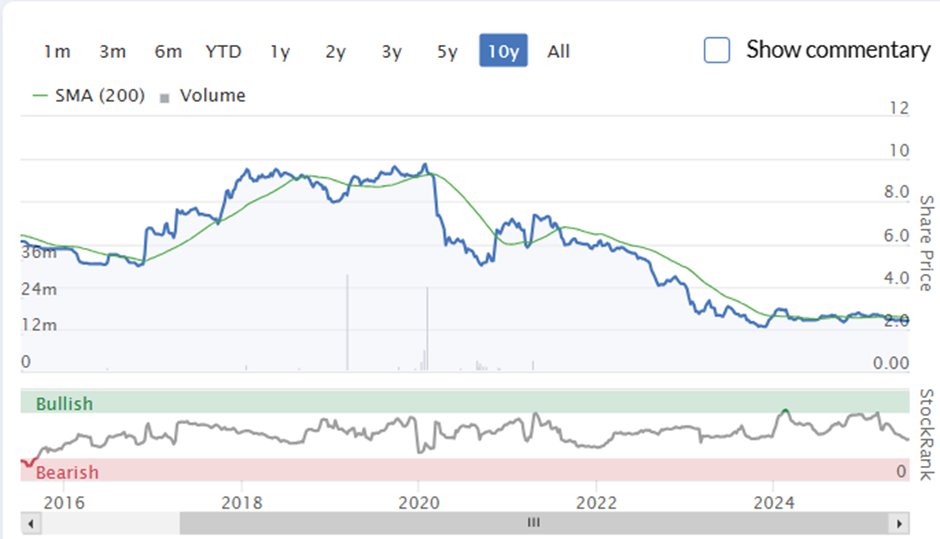Image resolution: width=940 pixels, height=539 pixels.
Task: Click the Share Price axis title
Action: pyautogui.click(x=927, y=243)
